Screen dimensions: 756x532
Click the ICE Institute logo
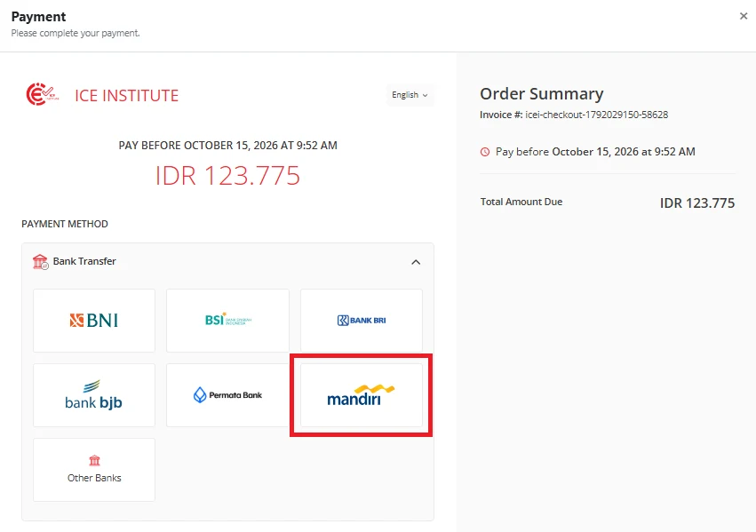(42, 94)
